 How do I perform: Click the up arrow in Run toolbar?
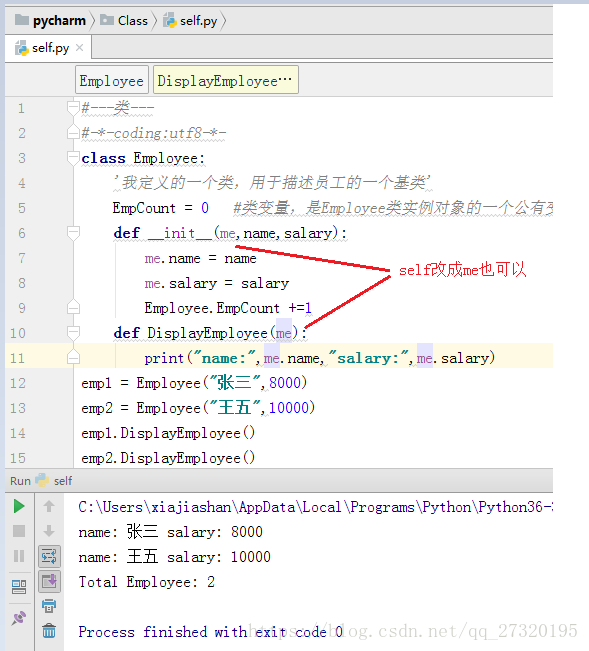pyautogui.click(x=49, y=506)
